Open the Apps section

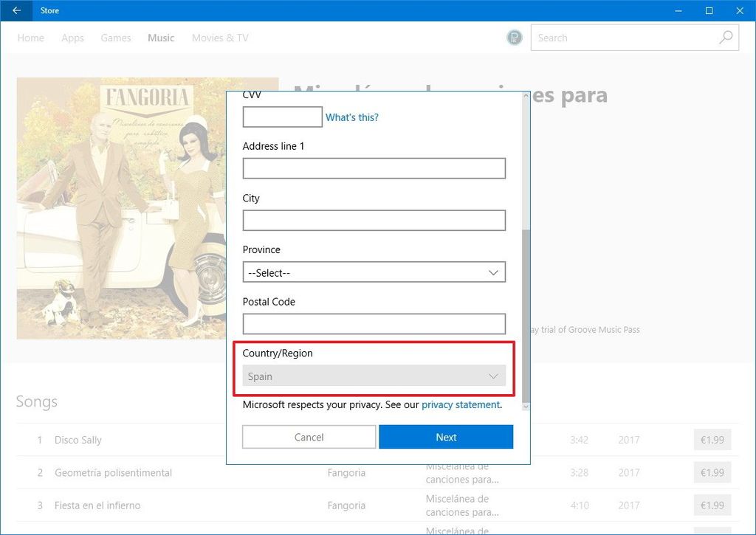point(72,38)
